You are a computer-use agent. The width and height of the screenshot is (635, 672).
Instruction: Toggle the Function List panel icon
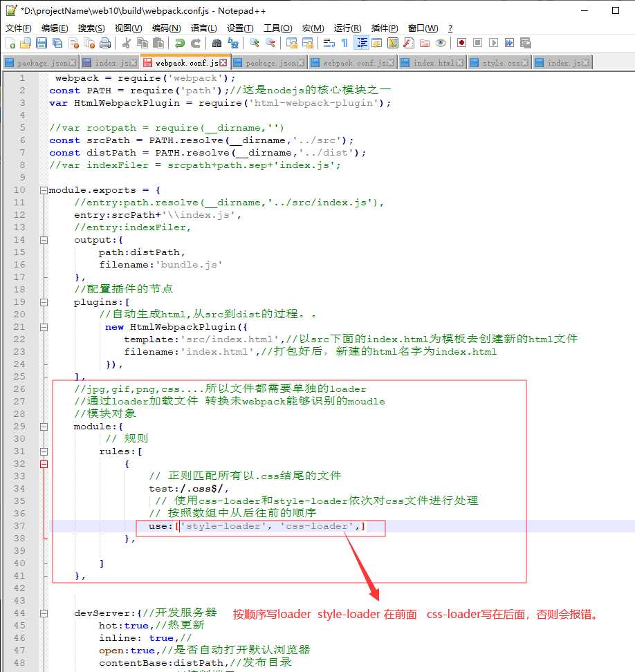pos(409,43)
